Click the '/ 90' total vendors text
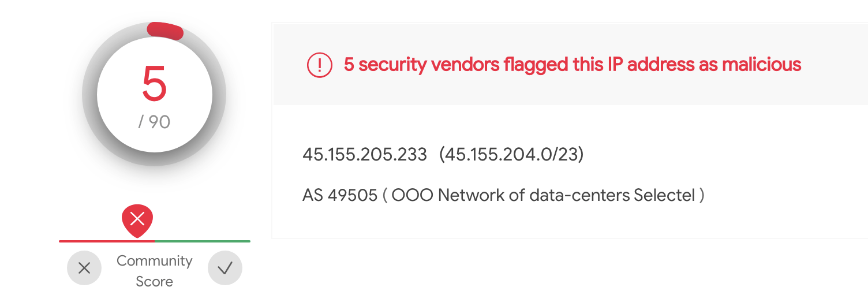Screen dimensions: 868x306 tap(154, 122)
